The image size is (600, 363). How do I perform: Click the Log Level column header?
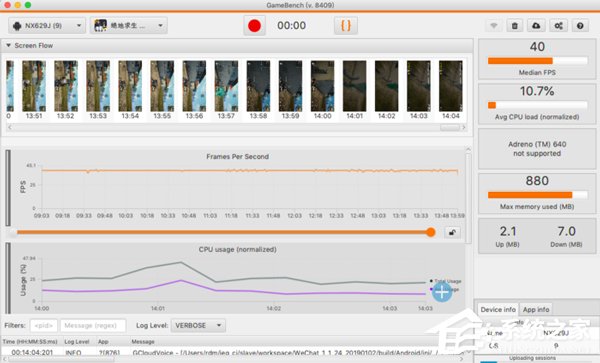click(77, 342)
